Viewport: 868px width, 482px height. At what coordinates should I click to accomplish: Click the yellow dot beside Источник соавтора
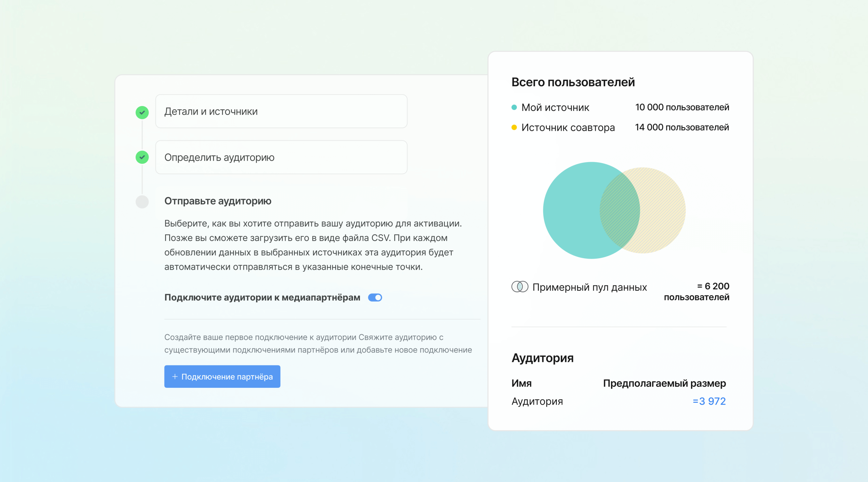[514, 127]
